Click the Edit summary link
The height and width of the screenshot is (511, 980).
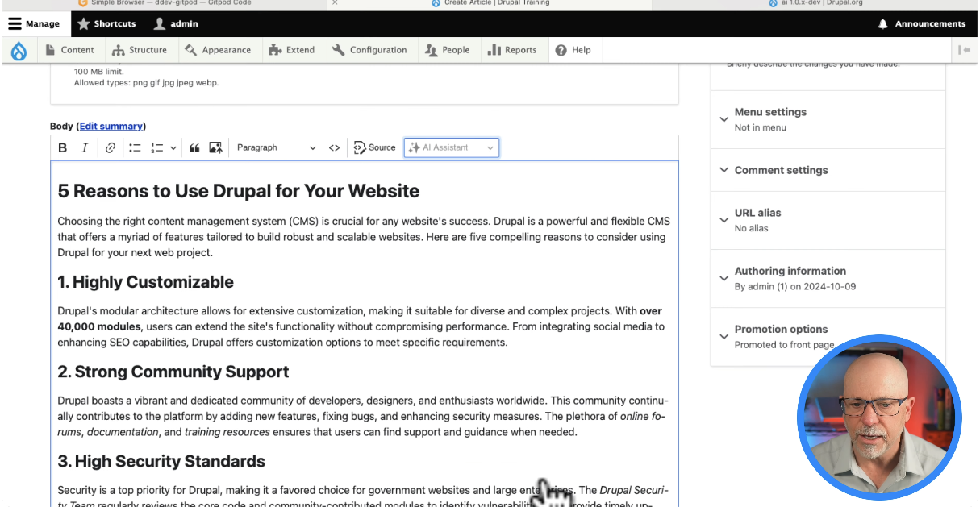click(x=111, y=126)
